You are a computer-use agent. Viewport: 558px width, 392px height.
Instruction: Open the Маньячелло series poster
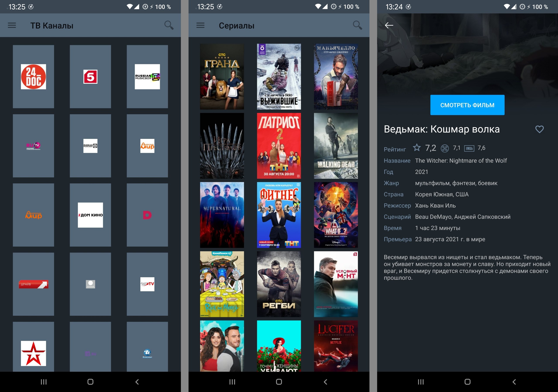tap(336, 77)
